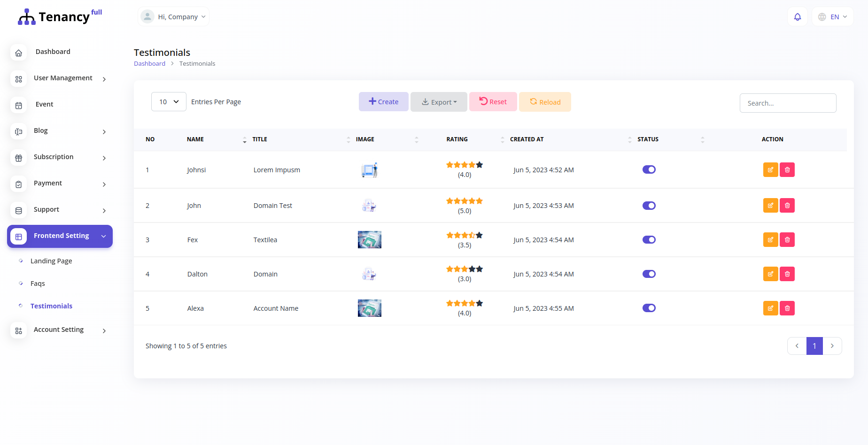Open the entries per page dropdown
Screen dimensions: 868x445
169,102
